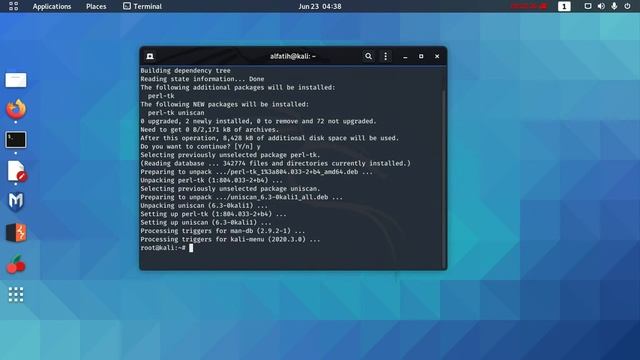The width and height of the screenshot is (640, 360).
Task: Launch Maltego from the dock
Action: [x=16, y=202]
